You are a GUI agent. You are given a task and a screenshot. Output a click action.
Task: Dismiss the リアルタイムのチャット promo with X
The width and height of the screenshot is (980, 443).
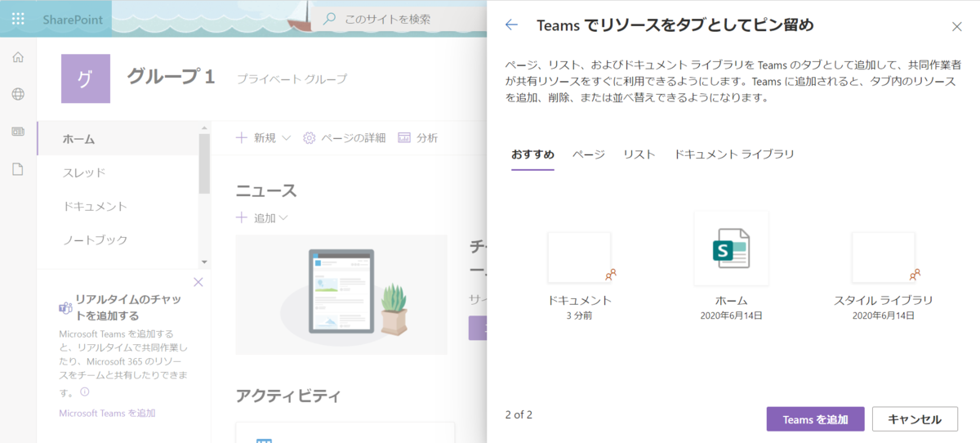[x=198, y=282]
